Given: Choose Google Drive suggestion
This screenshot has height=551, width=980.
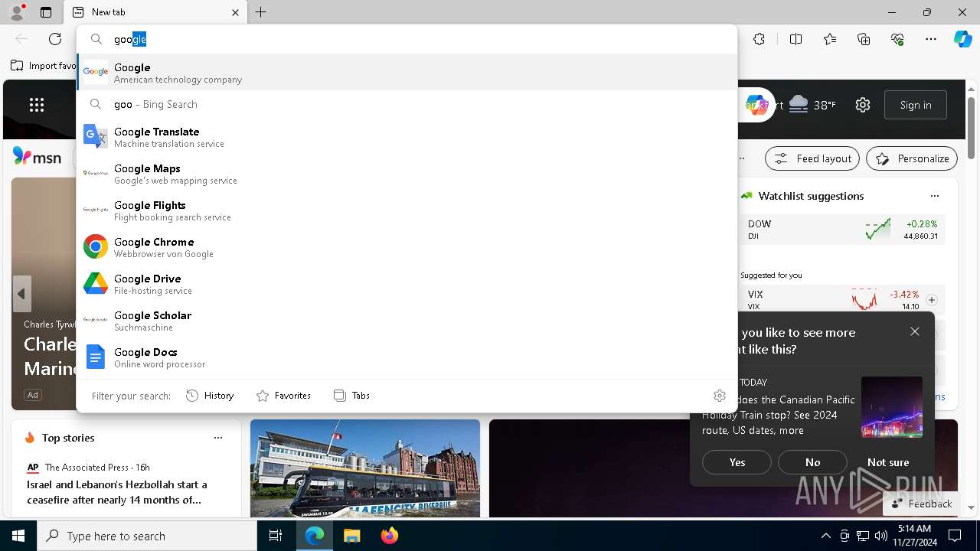Looking at the screenshot, I should click(x=407, y=284).
